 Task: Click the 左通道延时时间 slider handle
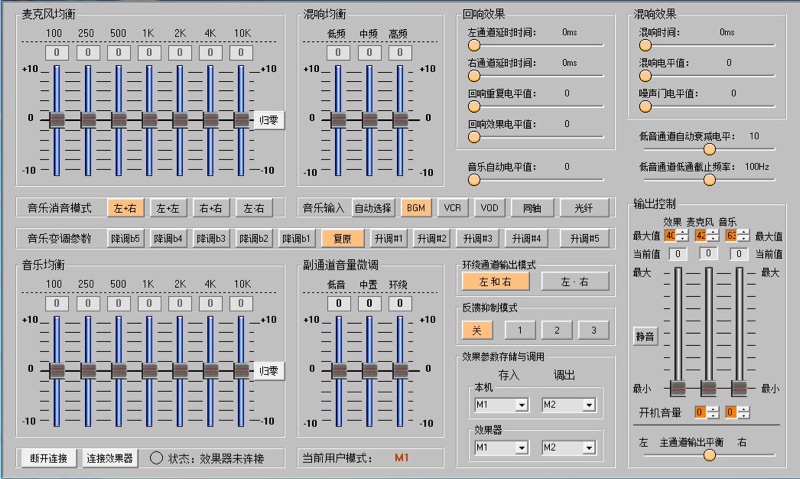coord(474,45)
